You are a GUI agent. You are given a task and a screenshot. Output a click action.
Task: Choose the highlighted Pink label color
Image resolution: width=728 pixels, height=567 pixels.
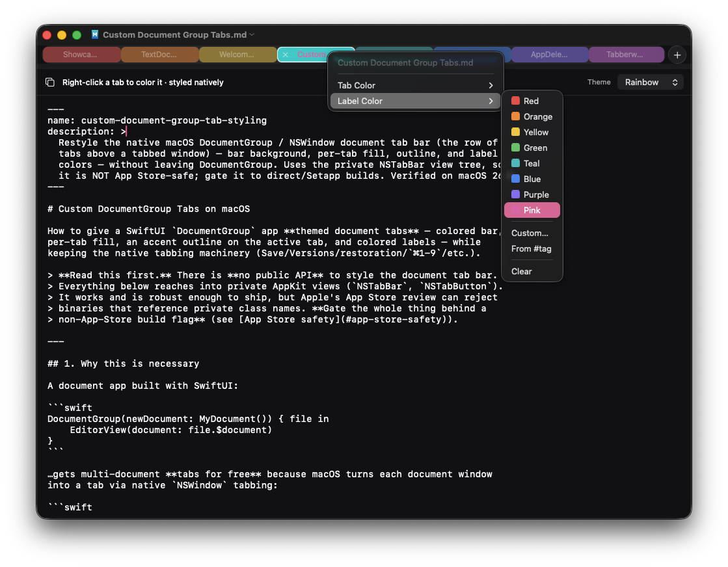coord(532,210)
